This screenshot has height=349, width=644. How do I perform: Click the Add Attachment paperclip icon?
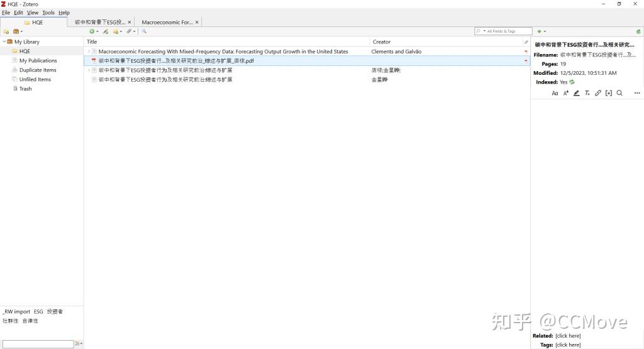pos(131,31)
